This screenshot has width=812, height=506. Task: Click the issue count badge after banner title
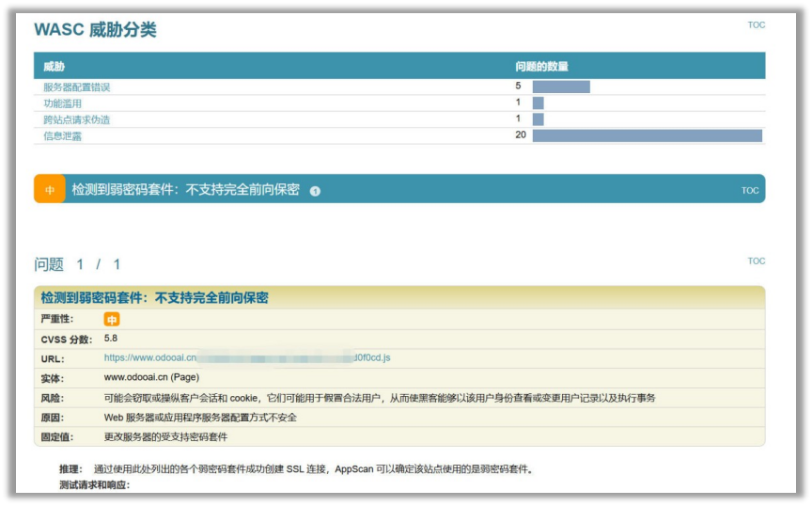[x=315, y=191]
